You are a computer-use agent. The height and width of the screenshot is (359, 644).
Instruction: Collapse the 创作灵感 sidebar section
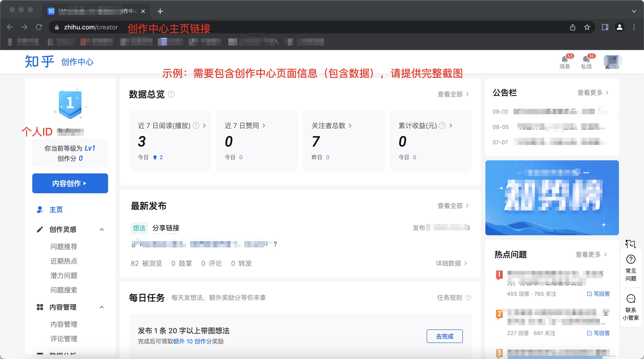point(102,229)
